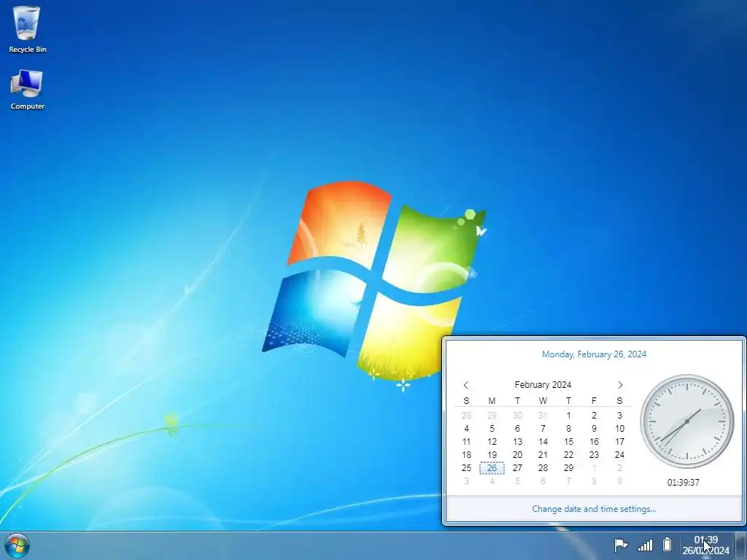Select February 20 in the calendar
The image size is (747, 560).
[517, 455]
